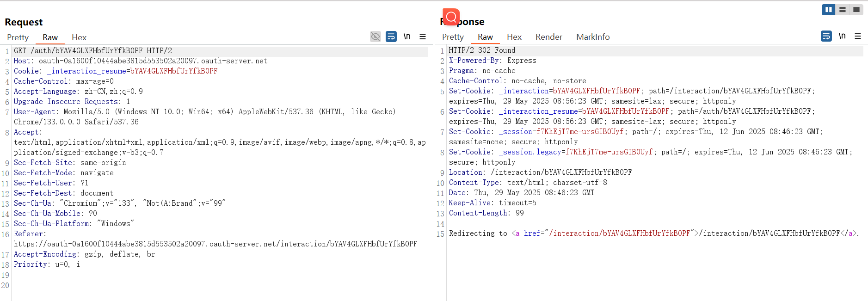This screenshot has height=301, width=868.
Task: Show non-printable characters in Response panel
Action: point(842,36)
